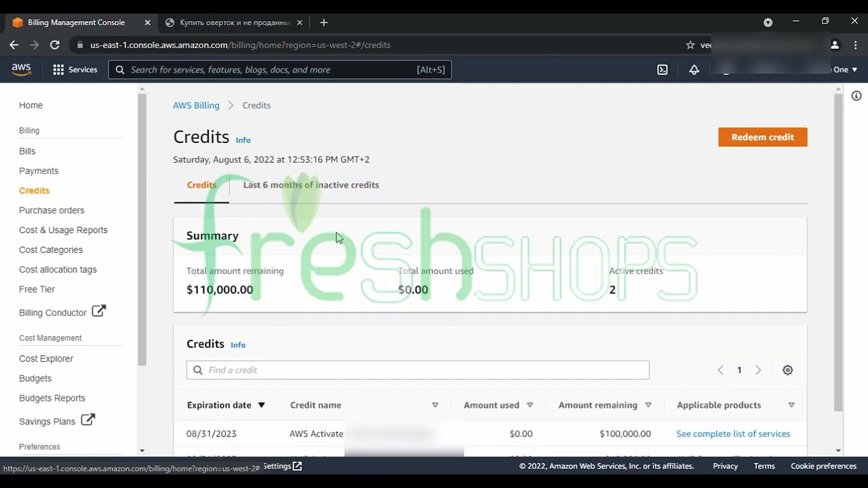Open Cookie preferences in the footer
This screenshot has width=868, height=488.
[823, 466]
